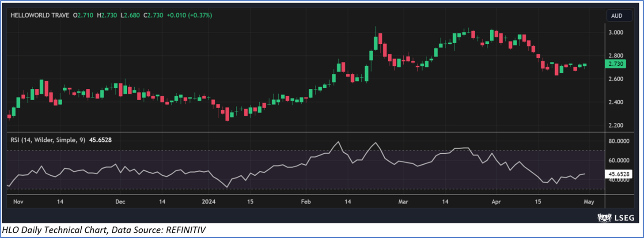Click the HLO Daily Technical Chart caption
The image size is (644, 238).
[104, 230]
